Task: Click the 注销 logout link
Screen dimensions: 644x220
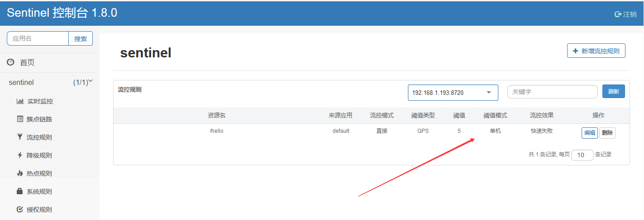Action: 625,14
